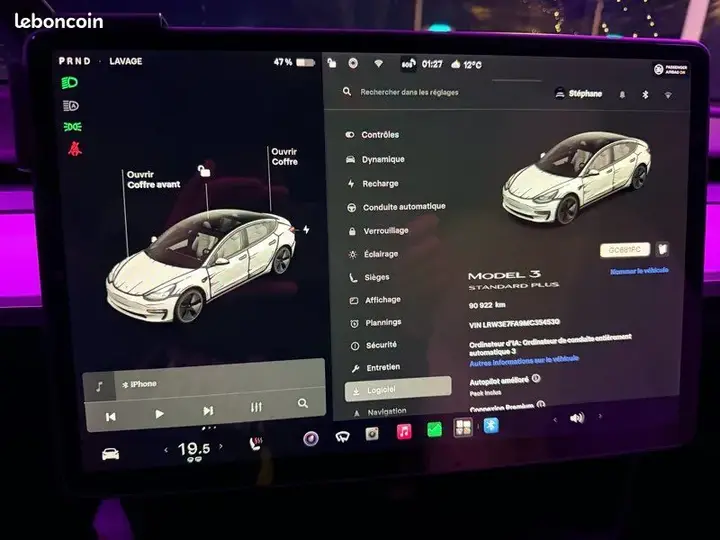Tap the sentry mode icon in status bar
The height and width of the screenshot is (540, 720).
(353, 63)
